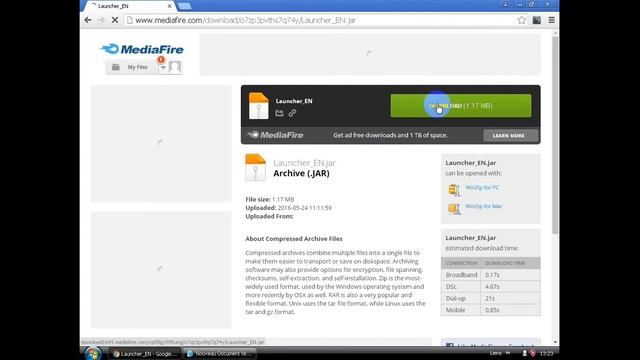
Task: Stop page loading with the X button
Action: [x=115, y=20]
